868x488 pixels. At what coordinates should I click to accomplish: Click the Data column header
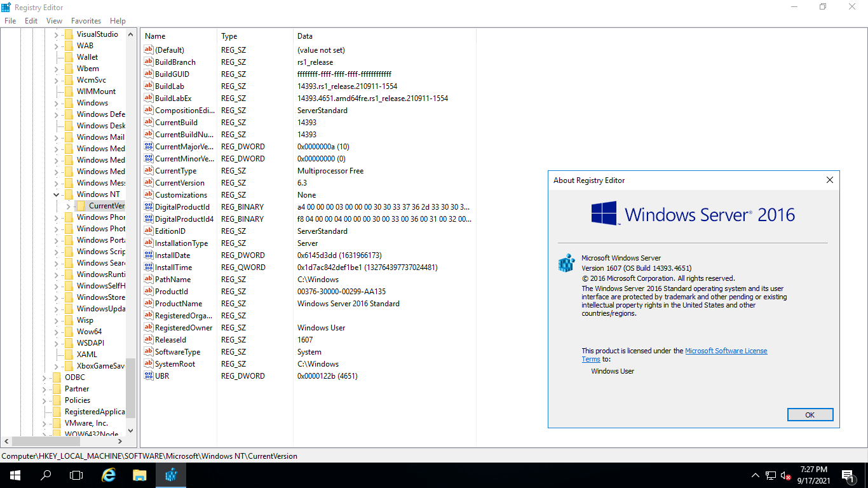pyautogui.click(x=384, y=36)
